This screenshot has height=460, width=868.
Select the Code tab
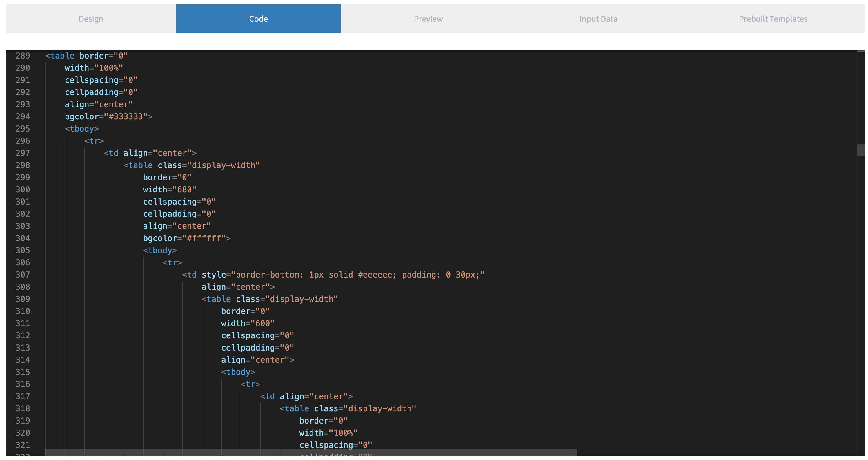(258, 19)
